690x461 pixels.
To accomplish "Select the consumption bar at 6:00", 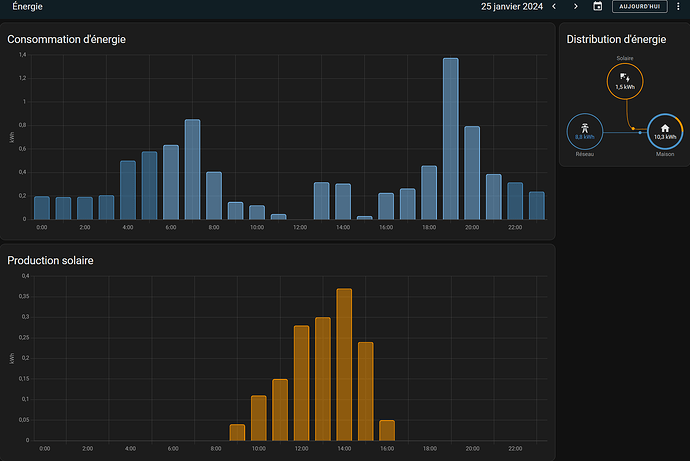I will [171, 182].
